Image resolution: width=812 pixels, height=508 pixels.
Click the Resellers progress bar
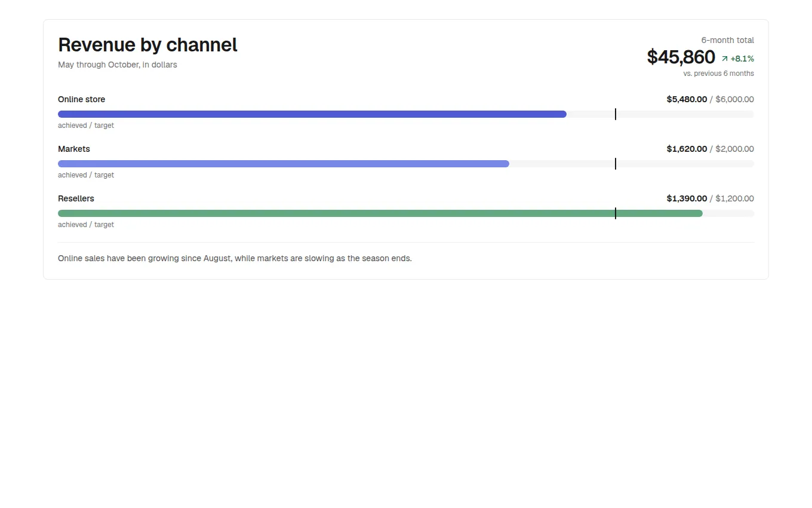coord(406,213)
